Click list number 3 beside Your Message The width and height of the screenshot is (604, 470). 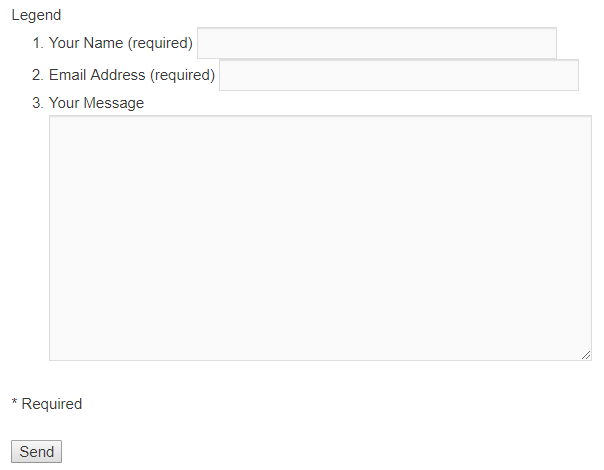37,103
